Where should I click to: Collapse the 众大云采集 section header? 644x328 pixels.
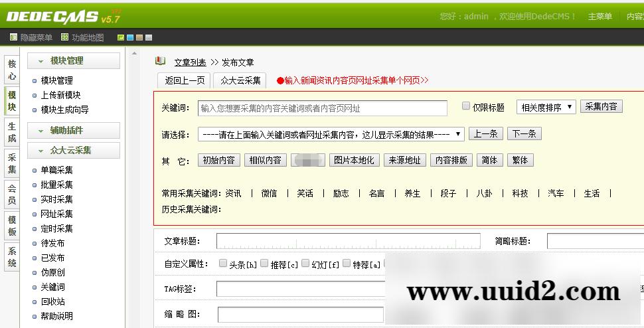pos(74,150)
